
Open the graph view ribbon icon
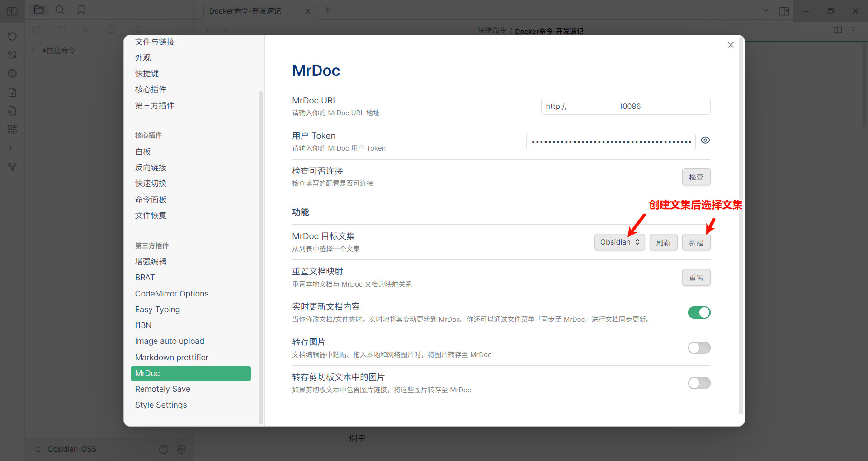point(12,167)
